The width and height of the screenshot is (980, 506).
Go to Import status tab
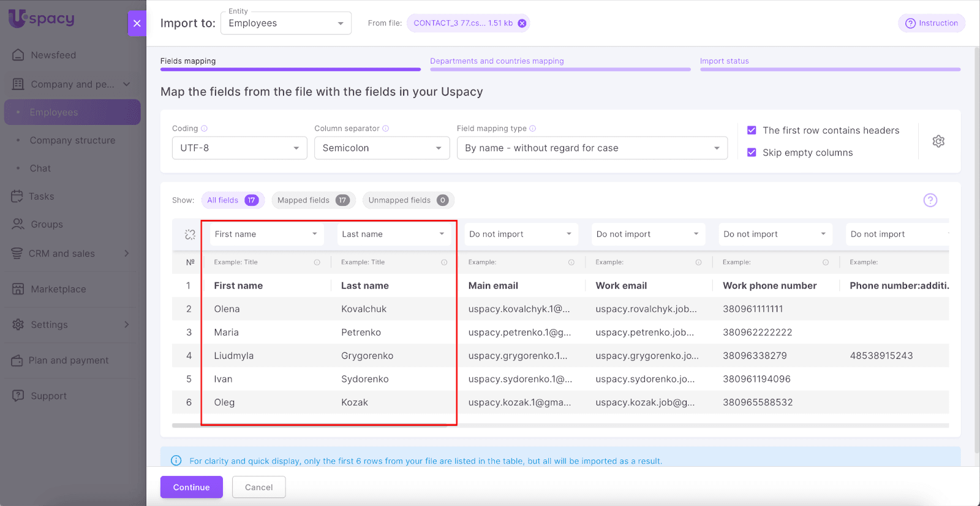(x=724, y=61)
